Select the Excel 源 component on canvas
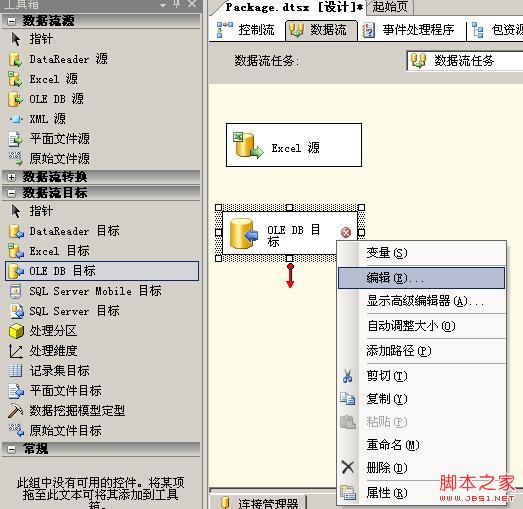This screenshot has width=523, height=509. [x=294, y=145]
